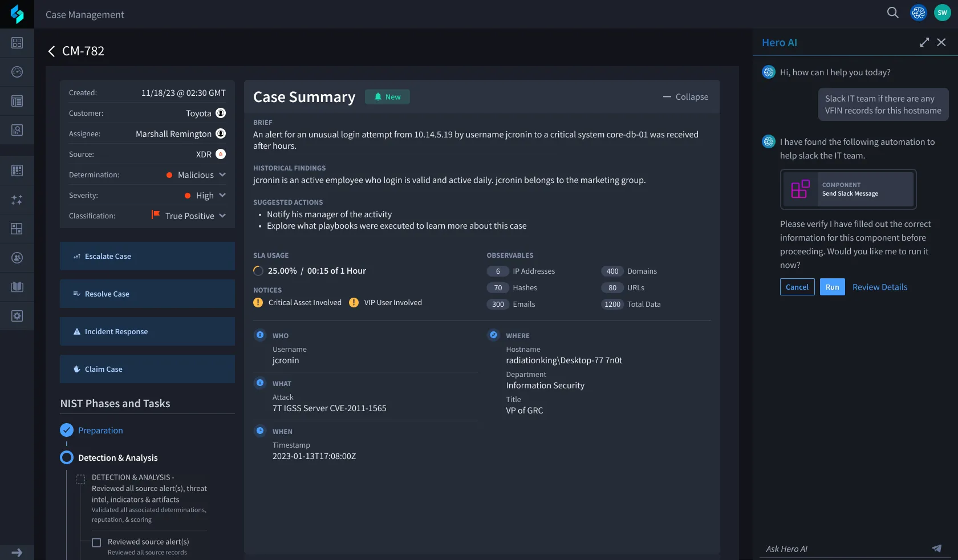
Task: Open the Severity High dropdown
Action: coord(205,195)
